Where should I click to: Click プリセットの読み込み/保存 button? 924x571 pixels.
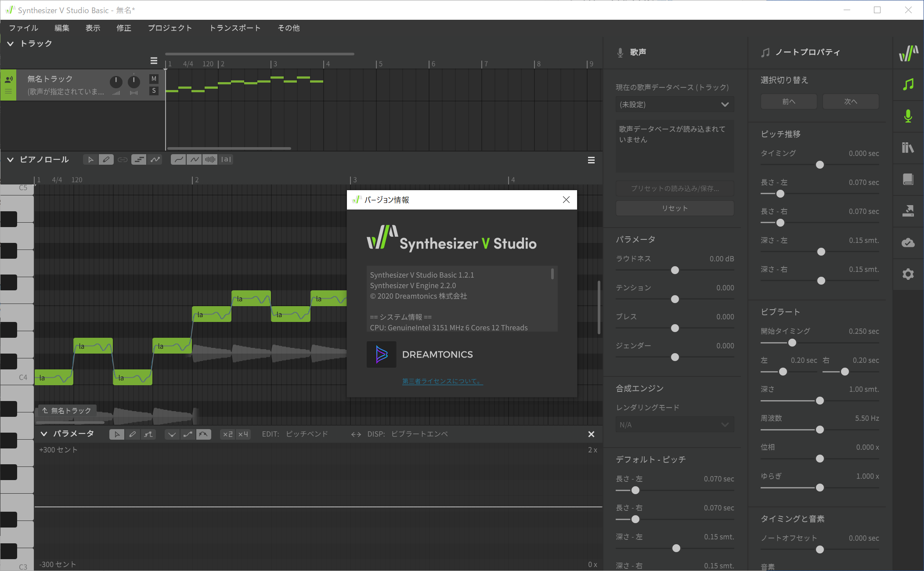(x=675, y=188)
